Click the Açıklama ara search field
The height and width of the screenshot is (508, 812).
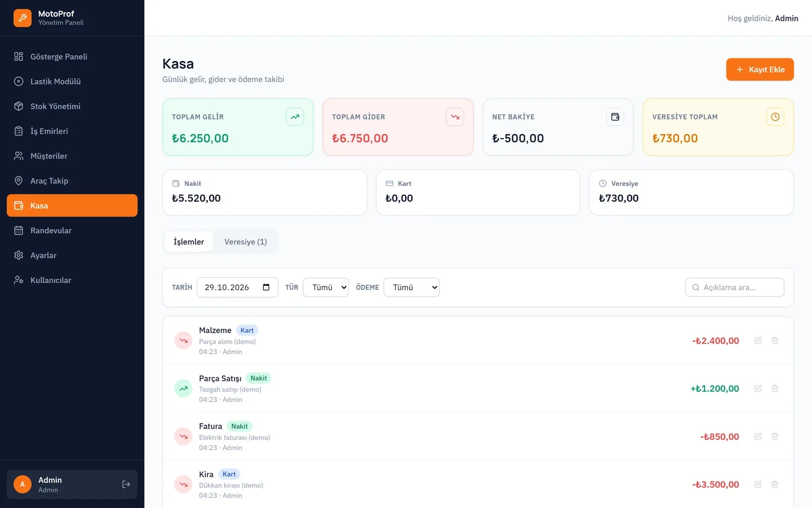pos(734,288)
